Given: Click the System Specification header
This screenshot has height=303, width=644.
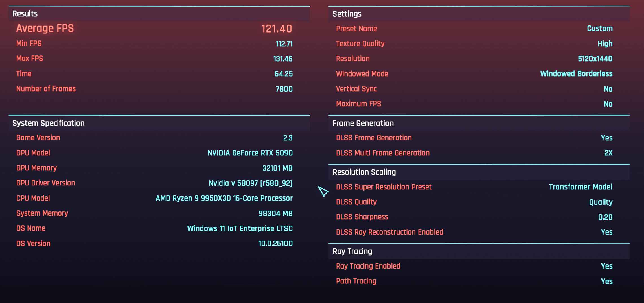Looking at the screenshot, I should (x=48, y=123).
